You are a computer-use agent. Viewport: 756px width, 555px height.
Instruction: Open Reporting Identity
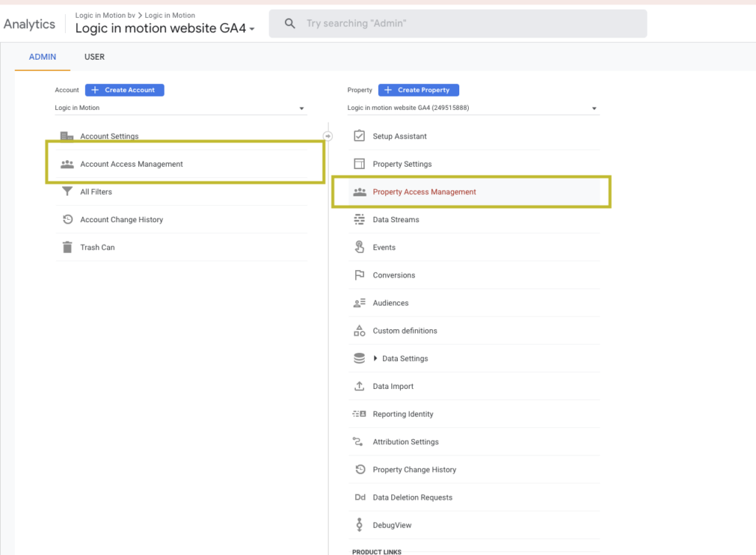[x=403, y=414]
